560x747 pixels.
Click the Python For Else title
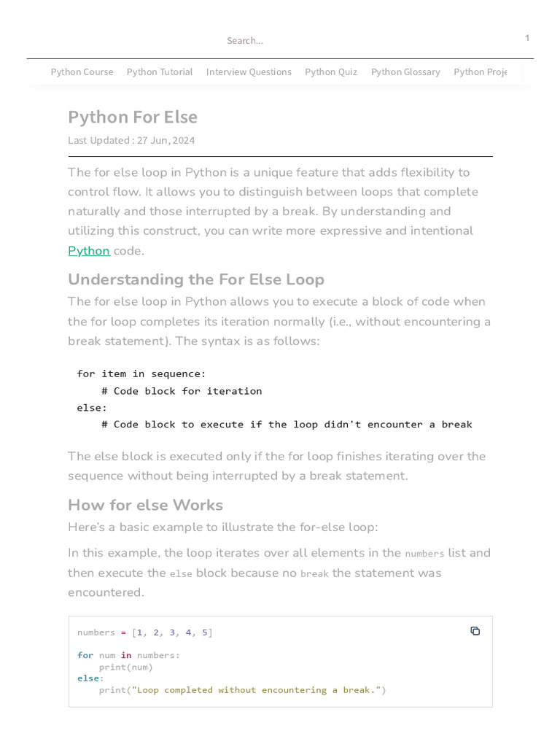click(133, 117)
